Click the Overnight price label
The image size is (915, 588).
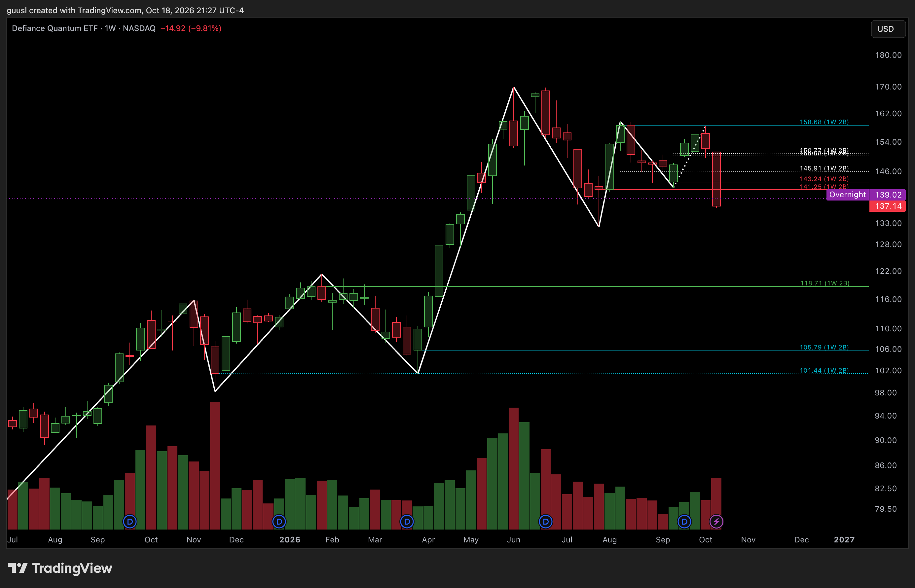pyautogui.click(x=847, y=195)
